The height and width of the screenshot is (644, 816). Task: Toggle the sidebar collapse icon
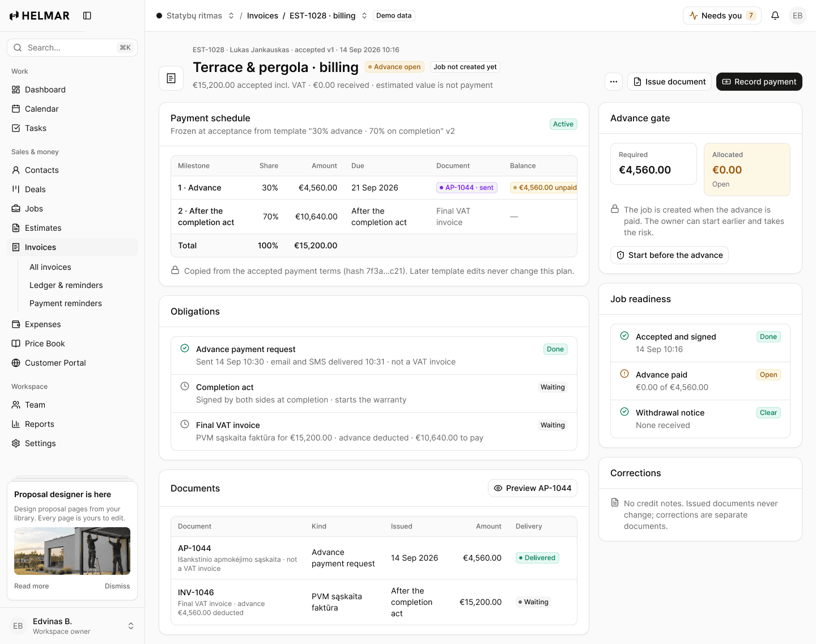(x=87, y=16)
